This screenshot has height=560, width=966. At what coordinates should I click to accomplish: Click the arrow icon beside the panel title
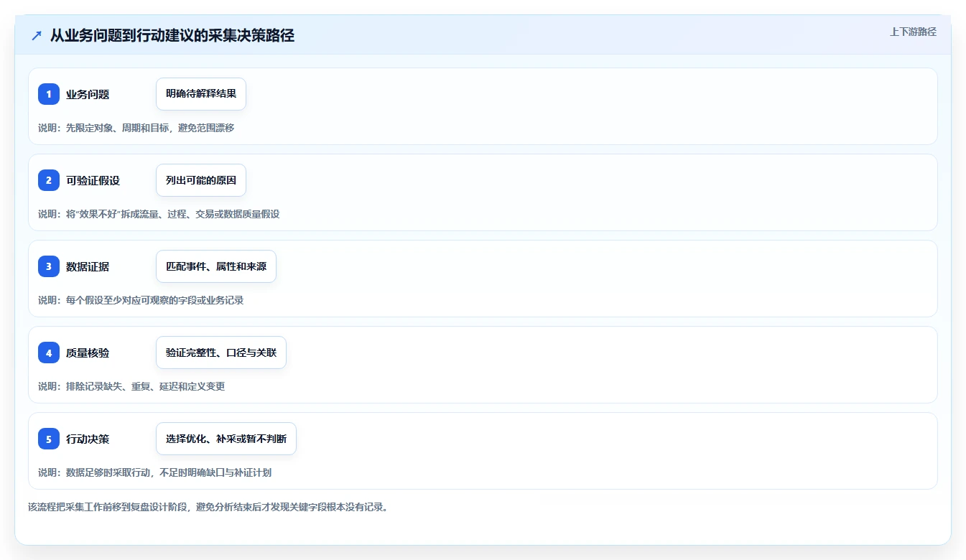37,35
